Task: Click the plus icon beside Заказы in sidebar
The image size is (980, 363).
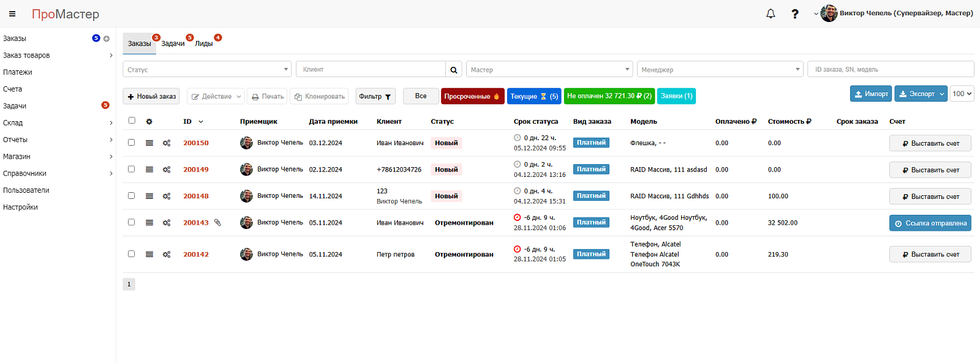Action: (107, 39)
